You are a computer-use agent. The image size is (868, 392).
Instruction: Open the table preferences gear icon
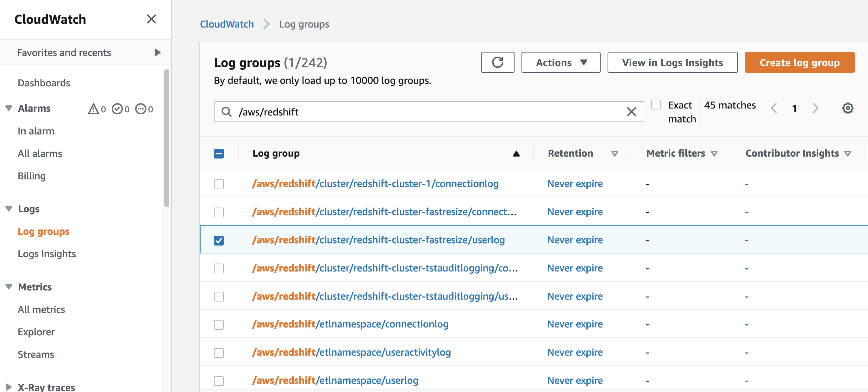point(847,109)
